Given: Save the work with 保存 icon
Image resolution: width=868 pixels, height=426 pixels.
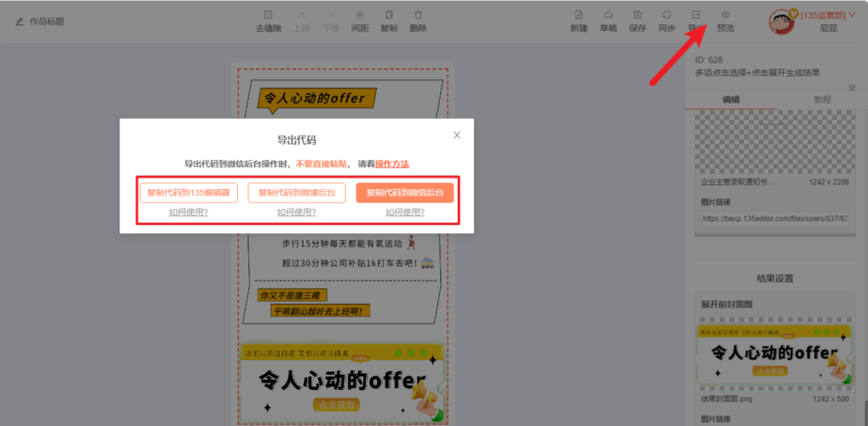Looking at the screenshot, I should point(637,15).
